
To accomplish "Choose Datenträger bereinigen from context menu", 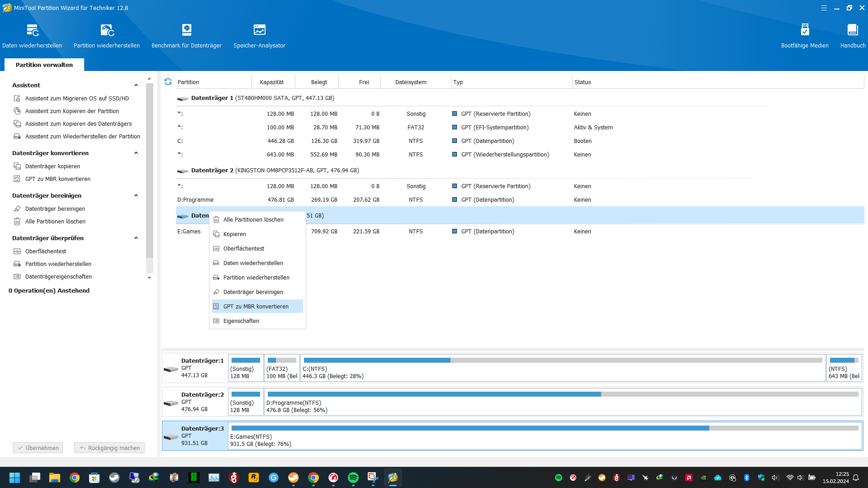I will tap(257, 292).
